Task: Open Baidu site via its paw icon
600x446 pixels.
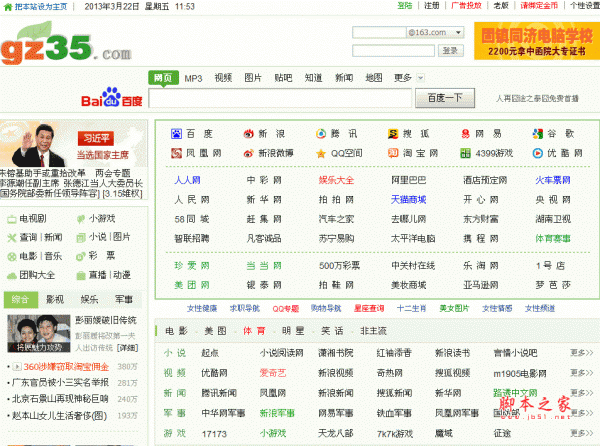Action: (176, 133)
